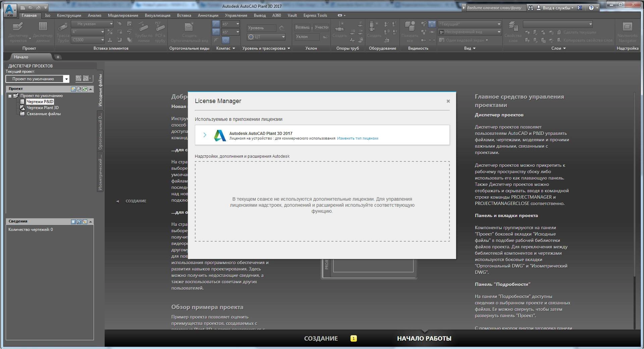
Task: Toggle the highlighted compass button in bottom row
Action: tap(226, 40)
